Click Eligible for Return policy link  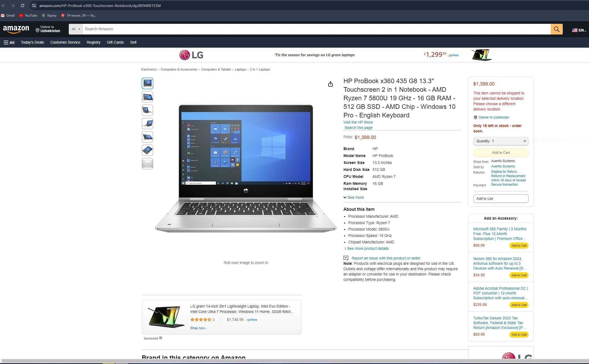click(508, 176)
